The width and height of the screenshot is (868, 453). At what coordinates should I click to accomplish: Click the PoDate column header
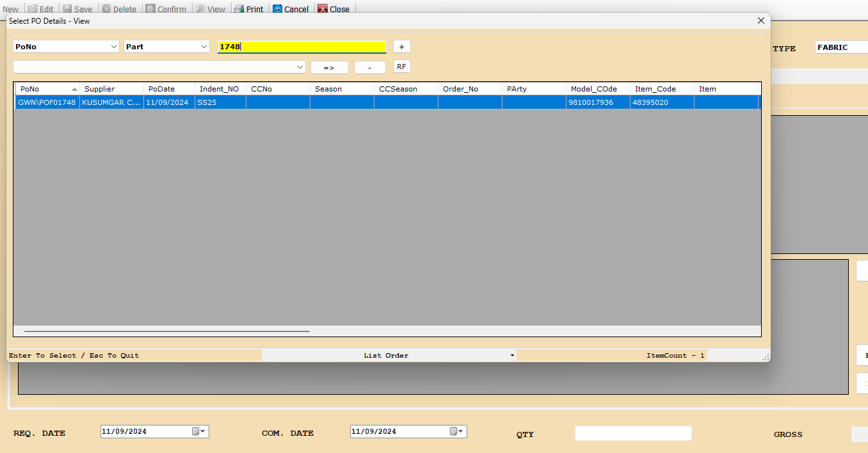[x=169, y=89]
